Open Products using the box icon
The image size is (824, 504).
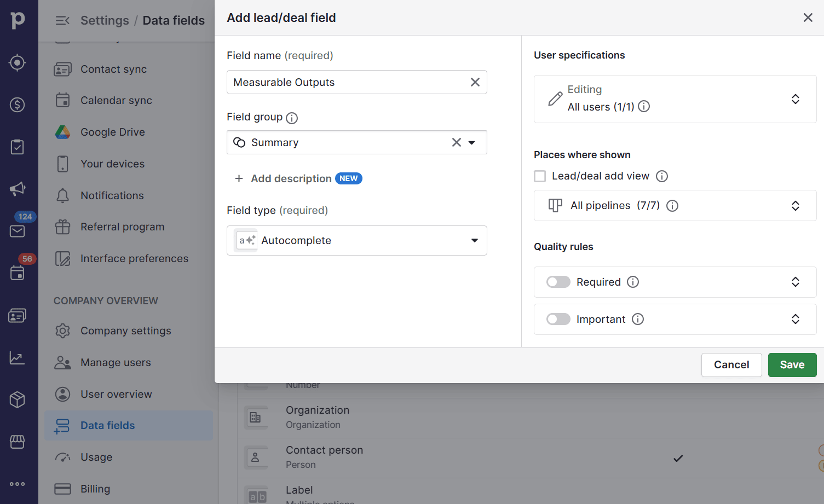tap(18, 399)
